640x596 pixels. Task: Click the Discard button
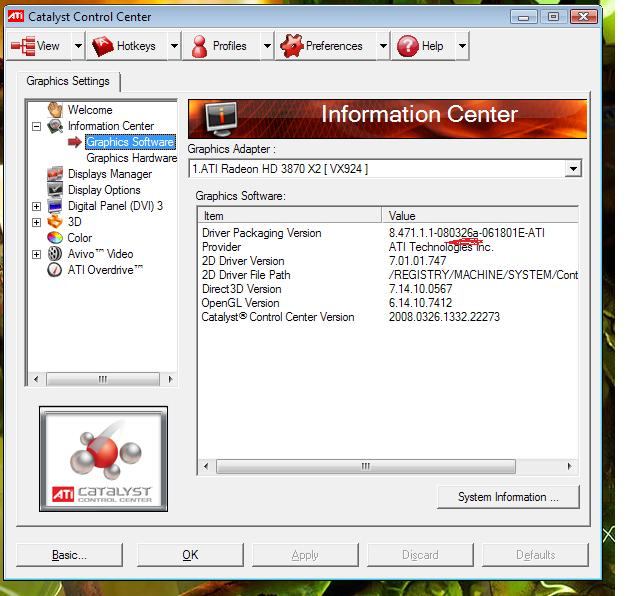click(420, 555)
